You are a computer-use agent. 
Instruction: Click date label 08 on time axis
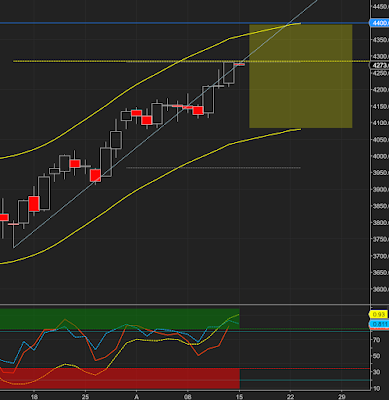point(188,397)
